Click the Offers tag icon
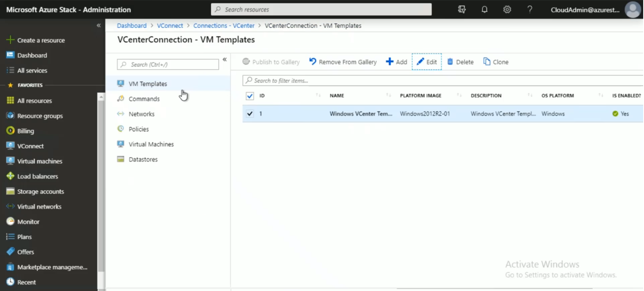Image resolution: width=644 pixels, height=291 pixels. 10,252
